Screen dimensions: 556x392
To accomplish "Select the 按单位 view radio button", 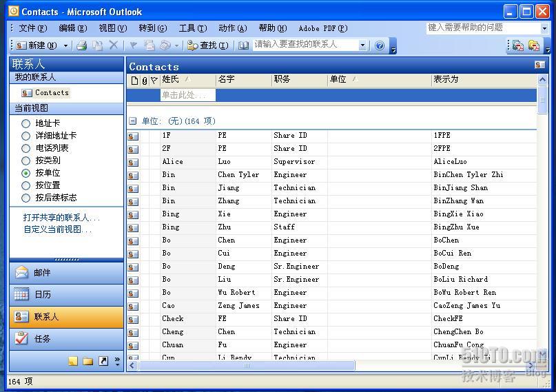I will click(26, 174).
